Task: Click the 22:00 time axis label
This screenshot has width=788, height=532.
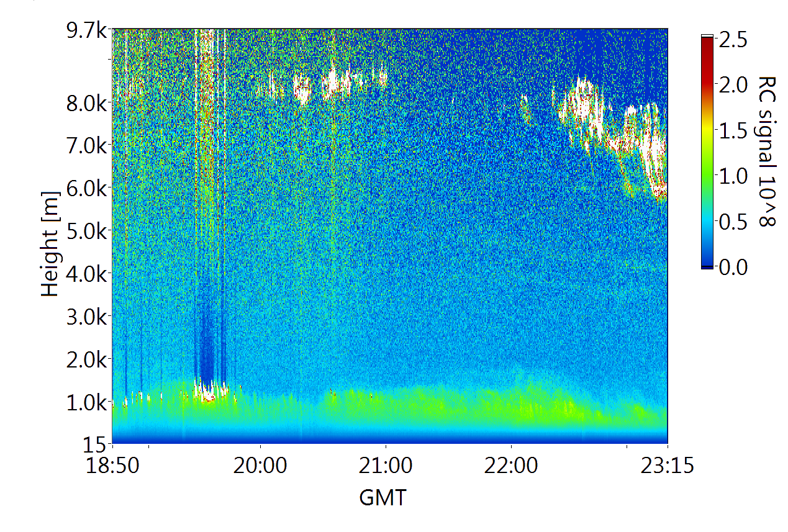Action: 511,466
